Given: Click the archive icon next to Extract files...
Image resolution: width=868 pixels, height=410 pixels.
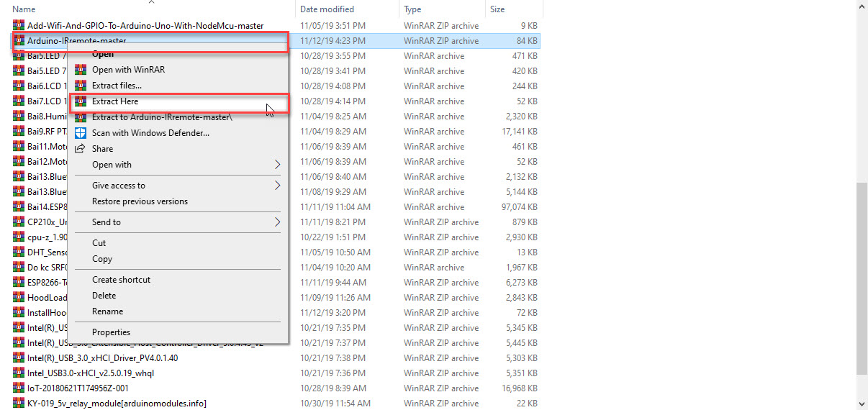Looking at the screenshot, I should pyautogui.click(x=81, y=86).
